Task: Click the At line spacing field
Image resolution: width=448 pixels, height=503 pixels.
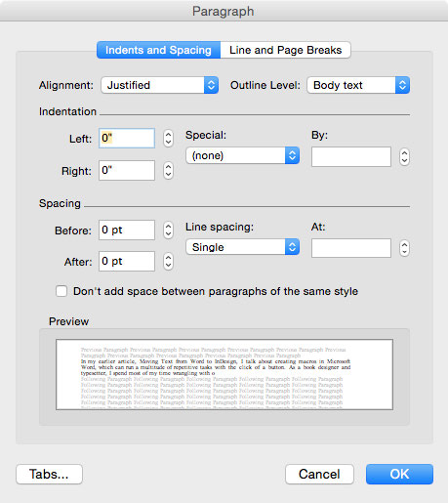Action: (351, 248)
